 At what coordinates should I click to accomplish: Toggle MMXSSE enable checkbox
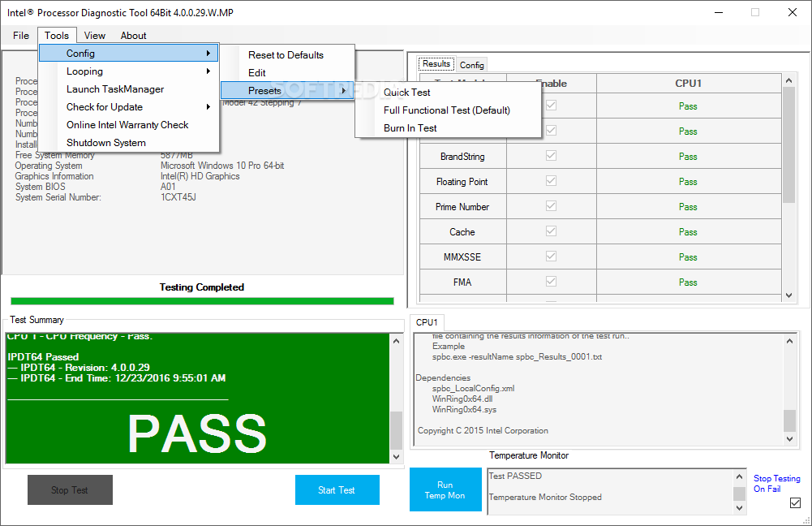551,256
